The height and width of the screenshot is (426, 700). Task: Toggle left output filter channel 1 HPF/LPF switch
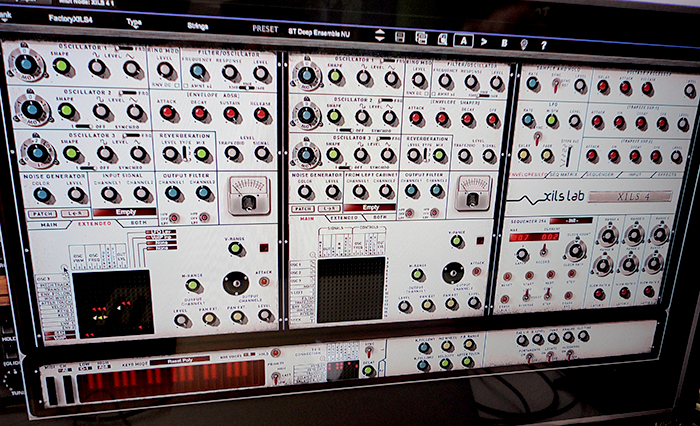pyautogui.click(x=174, y=217)
